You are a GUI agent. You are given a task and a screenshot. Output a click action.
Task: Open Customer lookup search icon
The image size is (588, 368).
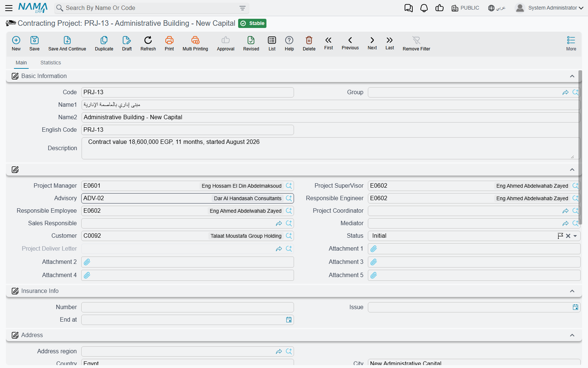point(289,236)
